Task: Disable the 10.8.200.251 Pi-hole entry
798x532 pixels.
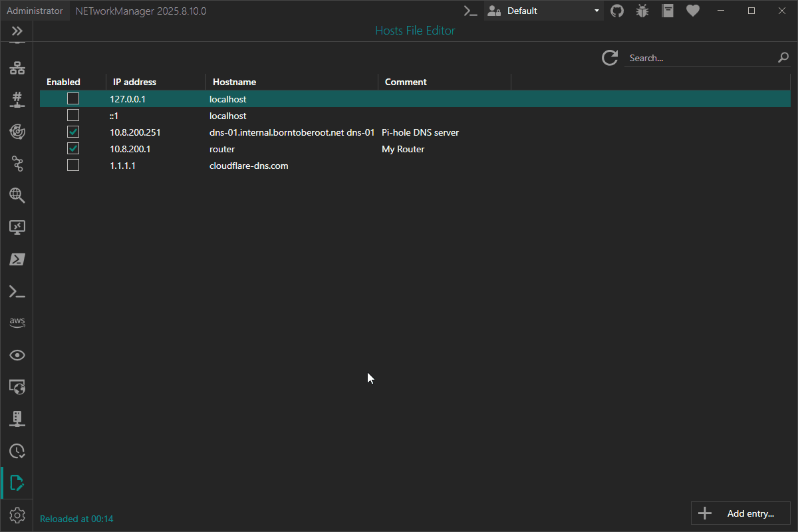Action: coord(73,132)
